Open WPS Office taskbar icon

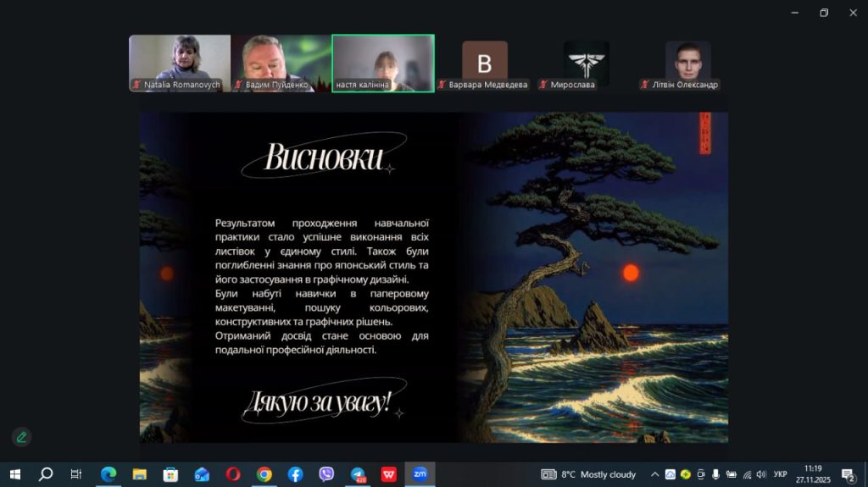click(x=388, y=474)
